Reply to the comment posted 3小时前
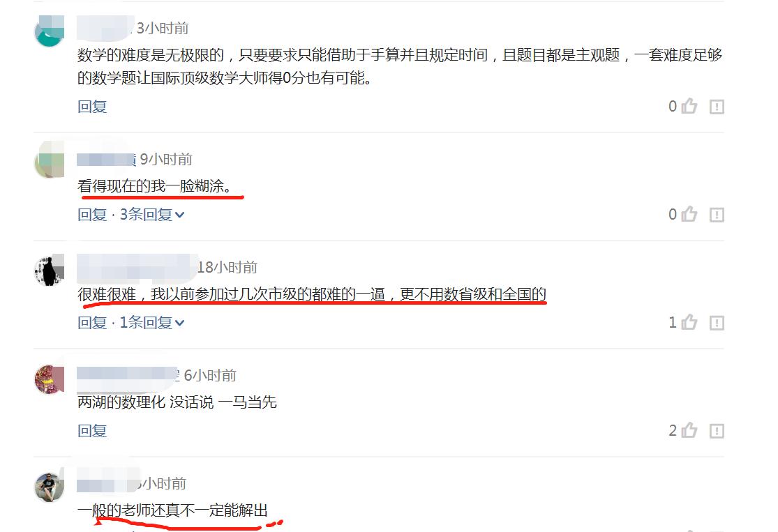 [92, 107]
